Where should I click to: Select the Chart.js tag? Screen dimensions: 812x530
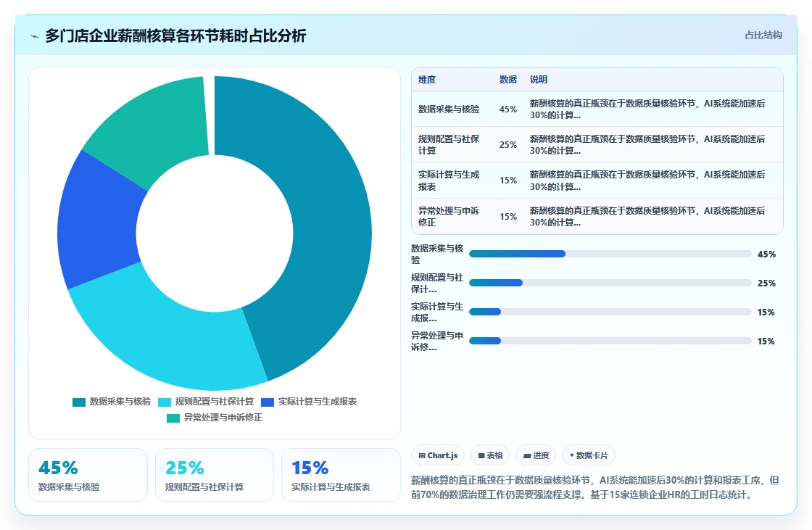438,455
